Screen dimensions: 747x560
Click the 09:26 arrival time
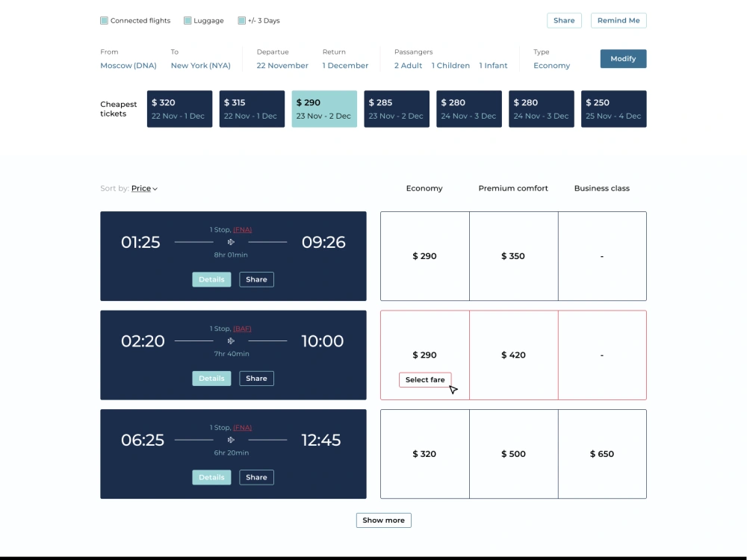click(323, 243)
